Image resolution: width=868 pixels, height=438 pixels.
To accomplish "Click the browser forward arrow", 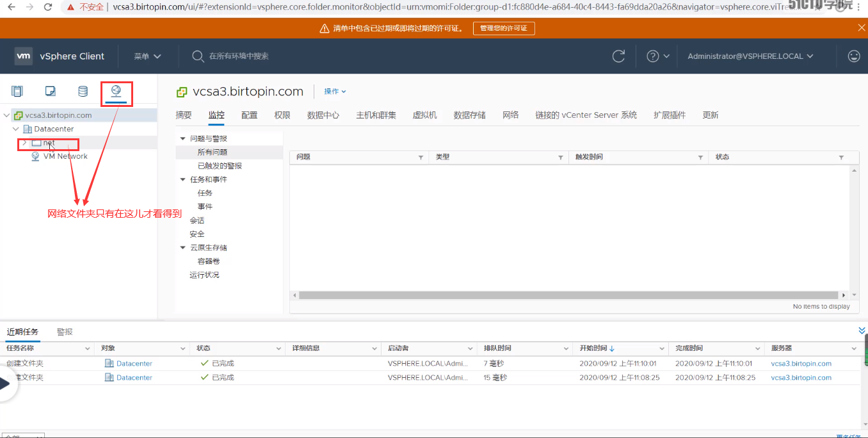I will [x=29, y=7].
